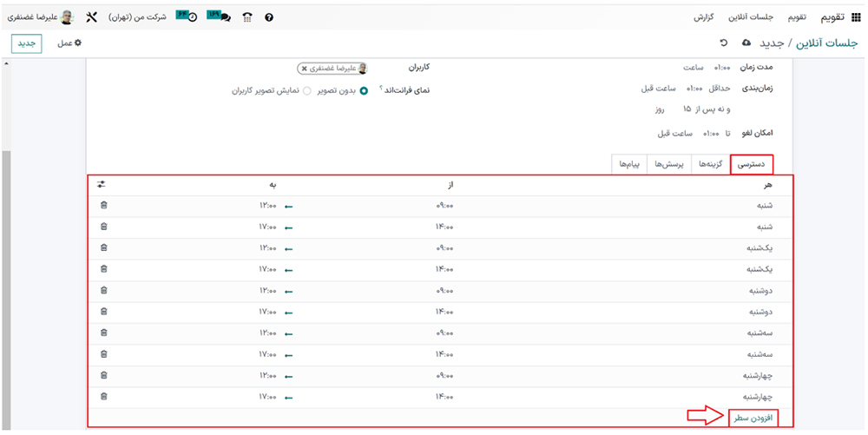This screenshot has width=868, height=435.
Task: Click the cloud save record icon
Action: pos(746,43)
